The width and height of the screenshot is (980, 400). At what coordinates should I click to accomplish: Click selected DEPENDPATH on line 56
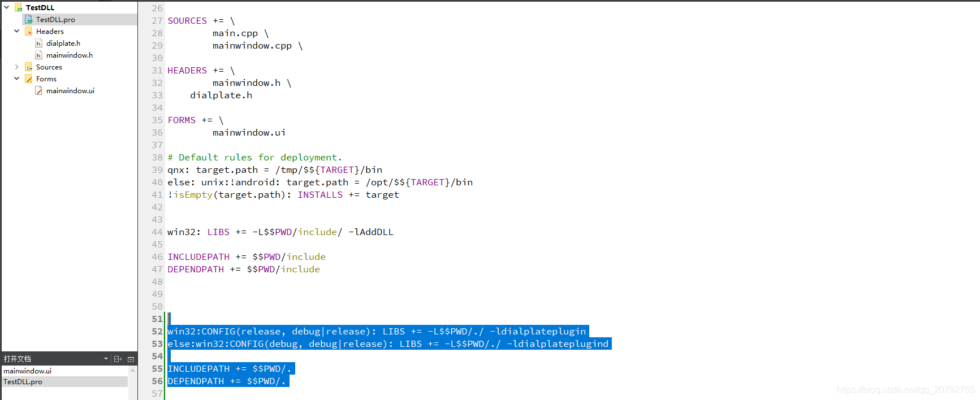click(x=196, y=381)
